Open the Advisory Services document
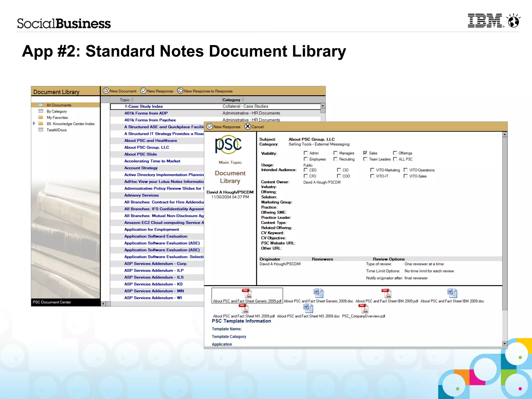The width and height of the screenshot is (532, 399). tap(141, 195)
